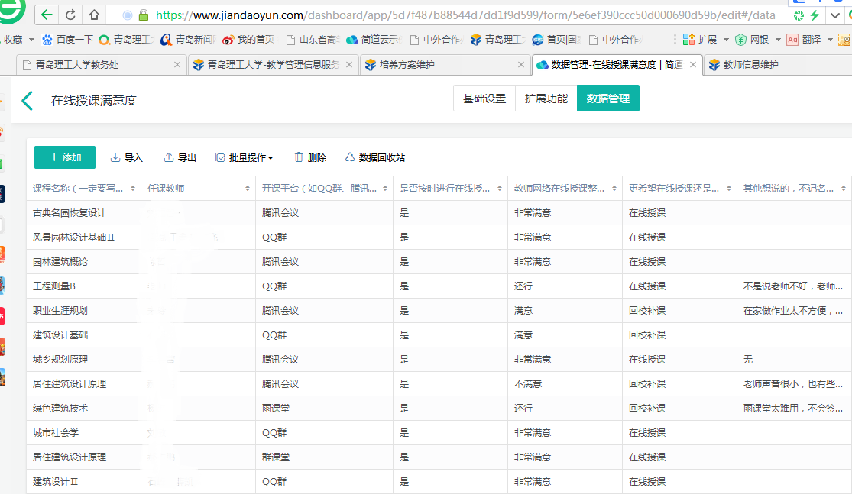Click the browser home button

coord(94,15)
